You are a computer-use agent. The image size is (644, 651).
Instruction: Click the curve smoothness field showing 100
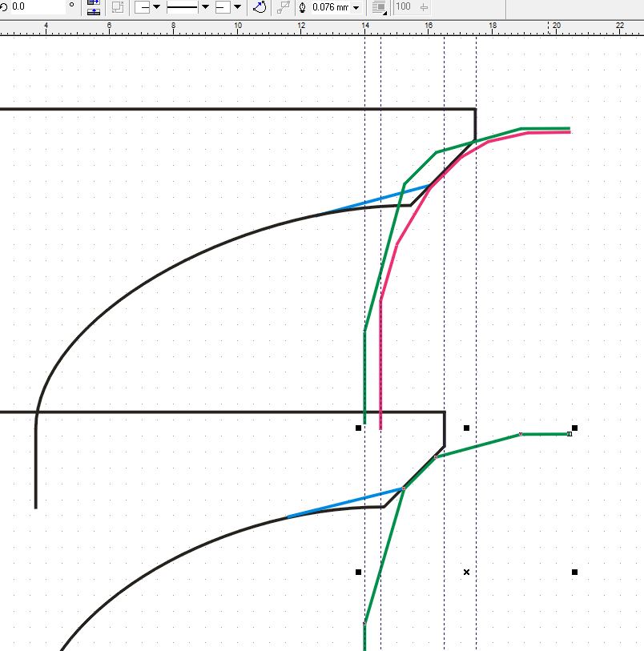(x=404, y=6)
